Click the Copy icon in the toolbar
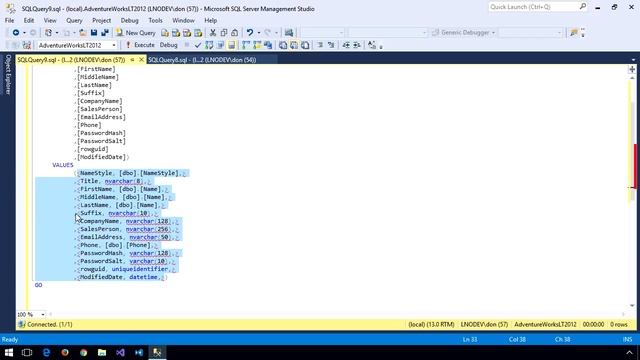The image size is (640, 360). click(x=224, y=33)
